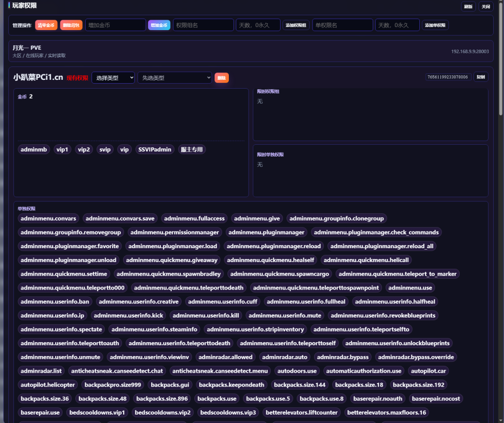This screenshot has height=423, width=504.
Task: Click the adminmenu.give permission chip
Action: tap(257, 219)
